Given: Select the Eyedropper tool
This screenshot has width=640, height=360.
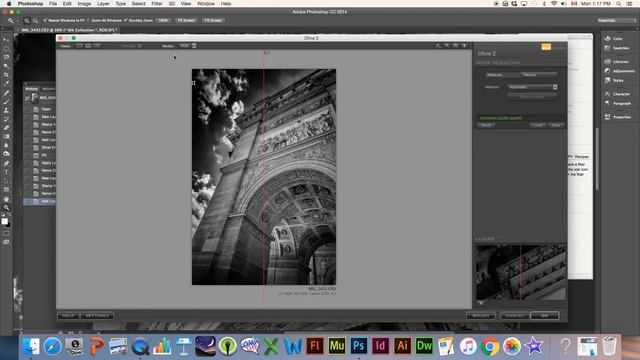Looking at the screenshot, I should point(6,83).
